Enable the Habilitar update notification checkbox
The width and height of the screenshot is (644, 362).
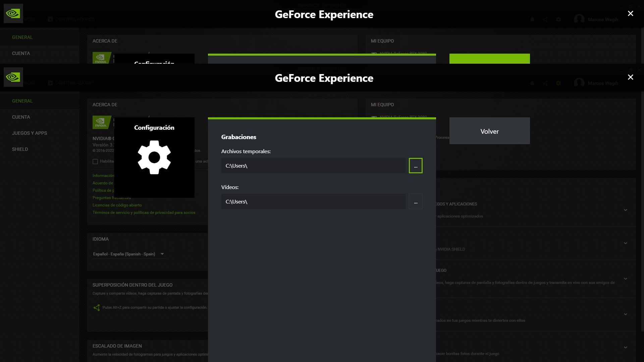[x=95, y=162]
